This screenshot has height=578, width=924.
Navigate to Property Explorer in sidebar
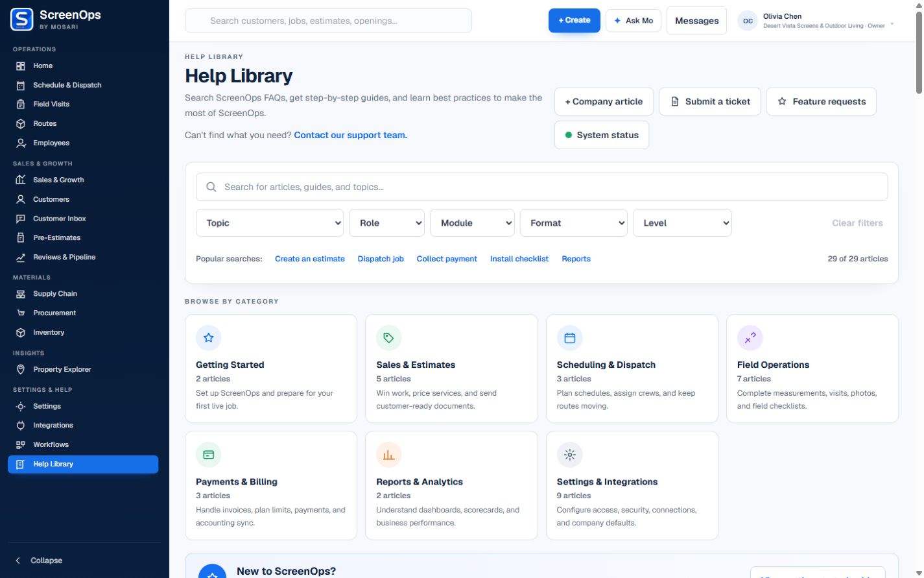83,370
